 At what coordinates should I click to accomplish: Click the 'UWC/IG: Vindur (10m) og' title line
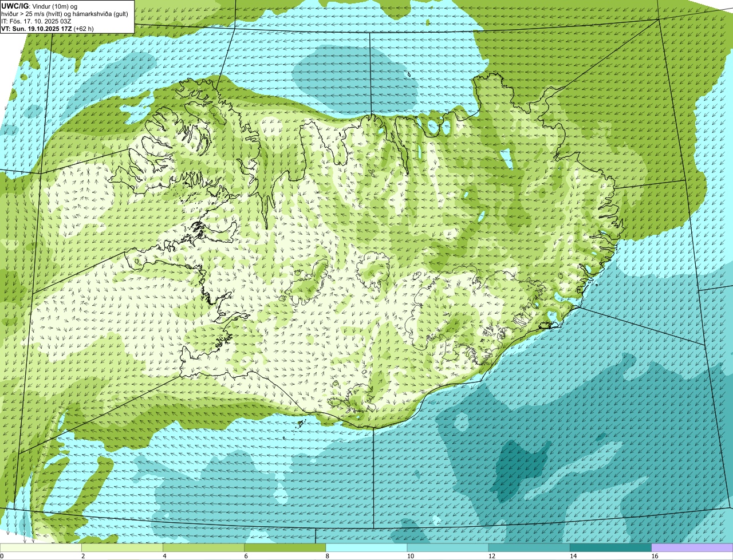click(x=39, y=6)
